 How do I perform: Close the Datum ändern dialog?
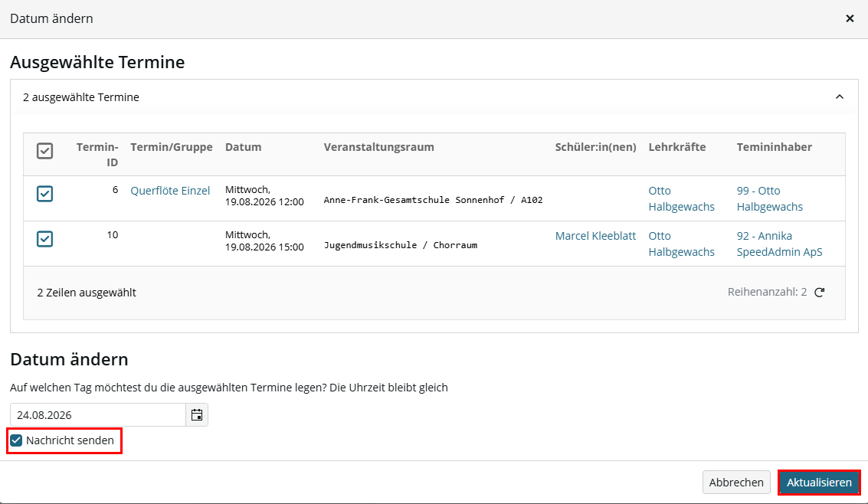point(850,18)
